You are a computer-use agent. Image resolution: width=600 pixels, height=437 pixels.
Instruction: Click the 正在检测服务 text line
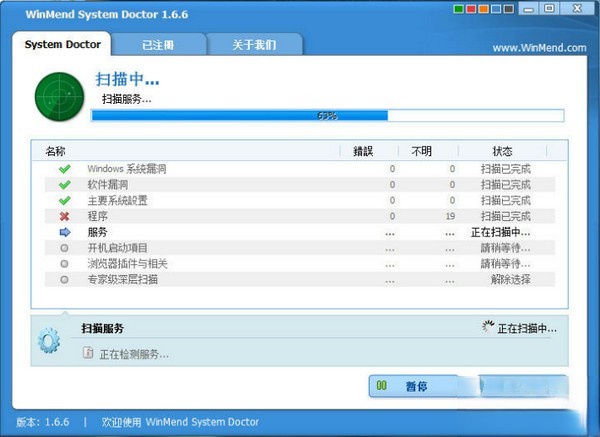point(134,354)
